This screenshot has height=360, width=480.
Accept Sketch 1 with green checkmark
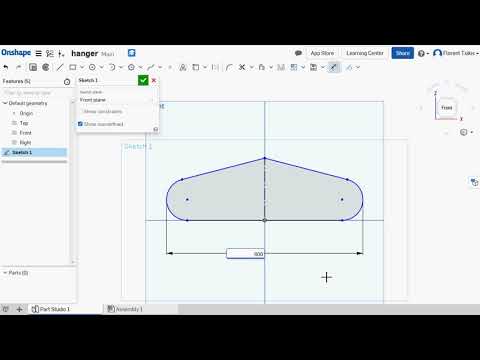point(143,80)
